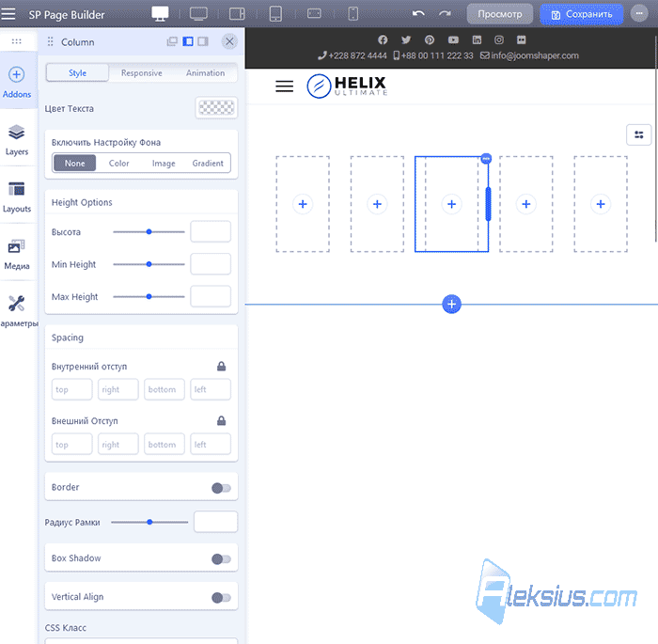Redo the last change
Screen dimensions: 658x644
[x=445, y=14]
